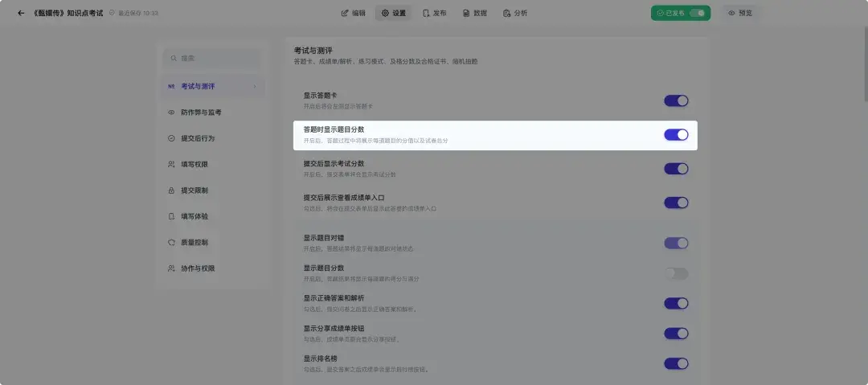Click the shield icon beside 质量控制
The width and height of the screenshot is (868, 385).
(x=171, y=243)
